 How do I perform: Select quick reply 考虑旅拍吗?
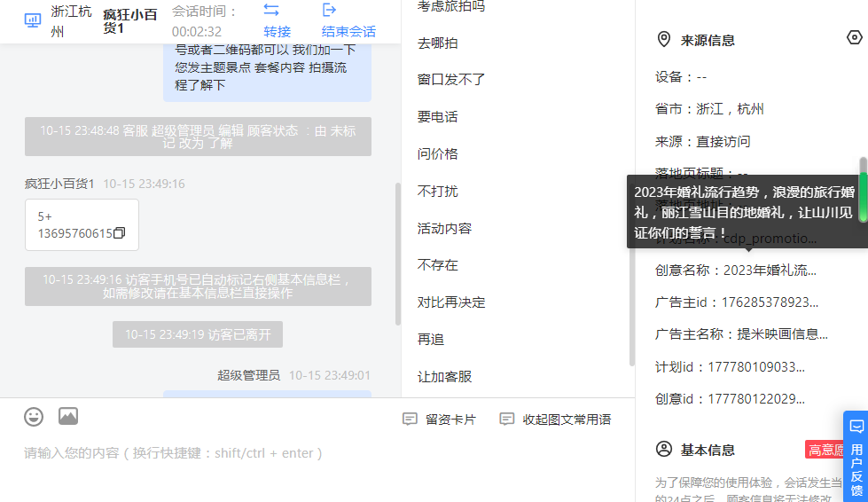[x=451, y=6]
